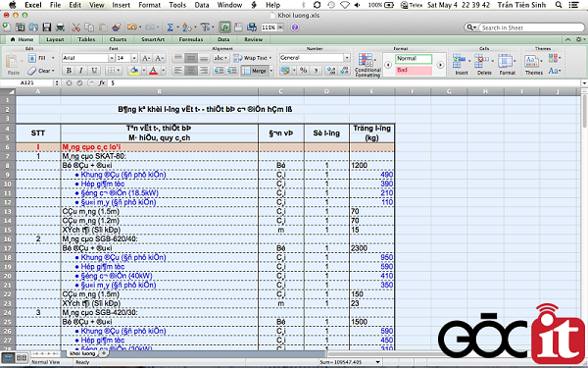
Task: Save the workbook with the floppy disk icon
Action: (x=46, y=27)
